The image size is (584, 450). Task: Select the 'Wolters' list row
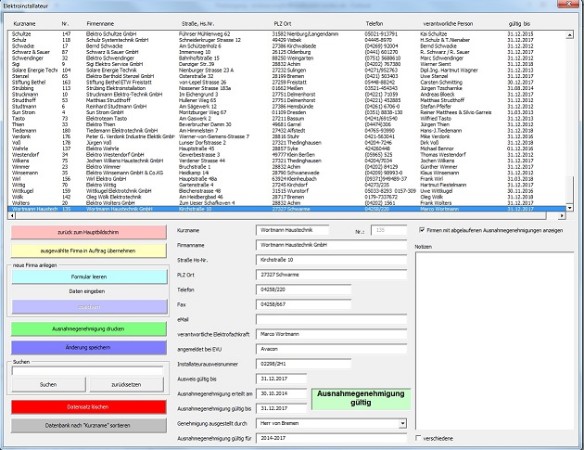coord(286,203)
